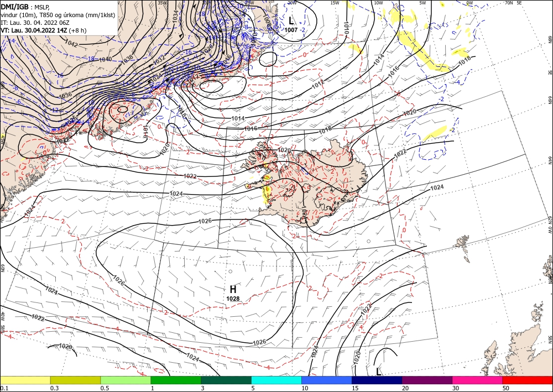Image resolution: width=553 pixels, height=392 pixels.
Task: Click the purple 20 mm legend segment
Action: pyautogui.click(x=427, y=380)
